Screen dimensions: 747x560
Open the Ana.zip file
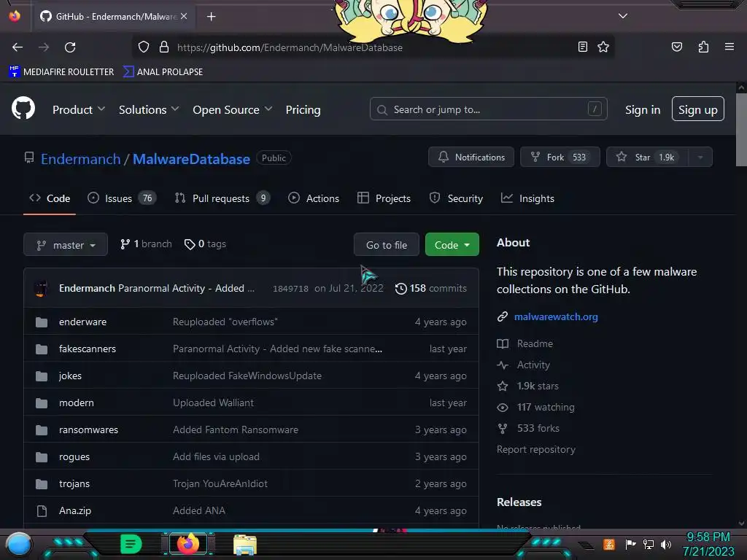pyautogui.click(x=75, y=510)
